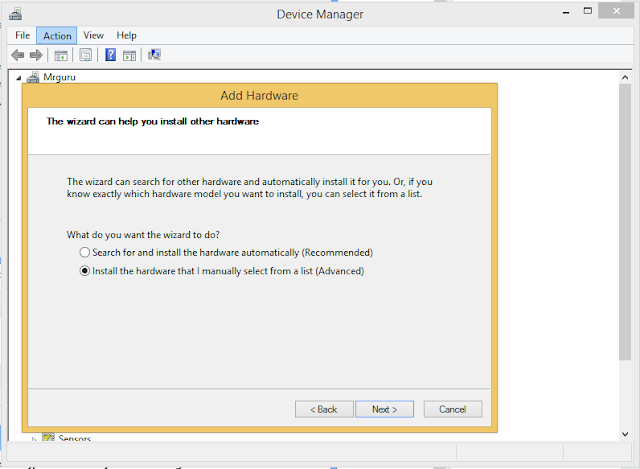Click the Next button in wizard
Image resolution: width=640 pixels, height=469 pixels.
coord(384,409)
